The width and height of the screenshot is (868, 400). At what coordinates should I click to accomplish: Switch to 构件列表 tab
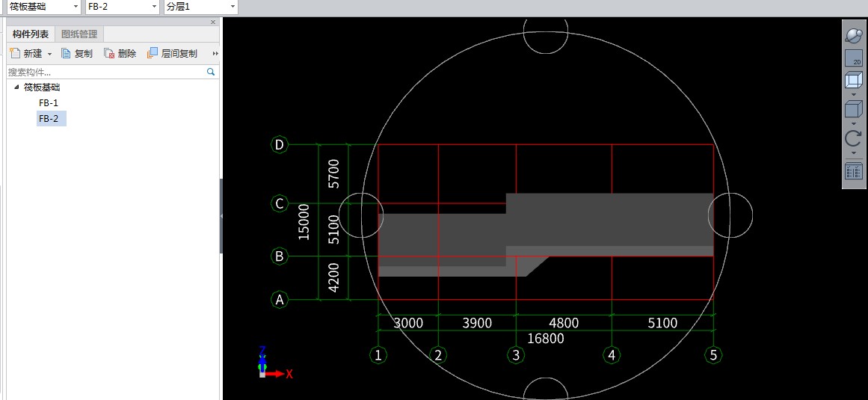click(31, 34)
